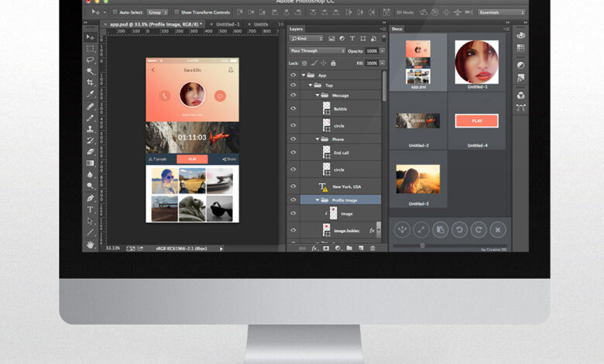Collapse the Message layer group

[x=317, y=95]
